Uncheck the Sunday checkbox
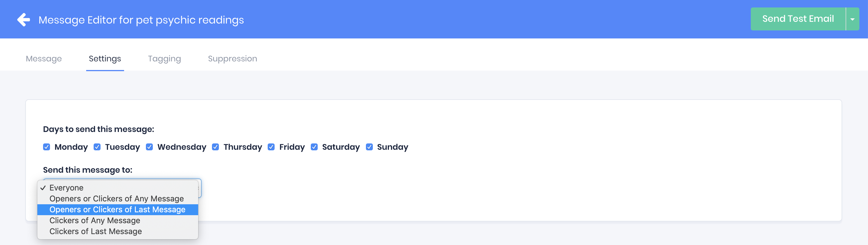The height and width of the screenshot is (245, 868). click(x=369, y=147)
